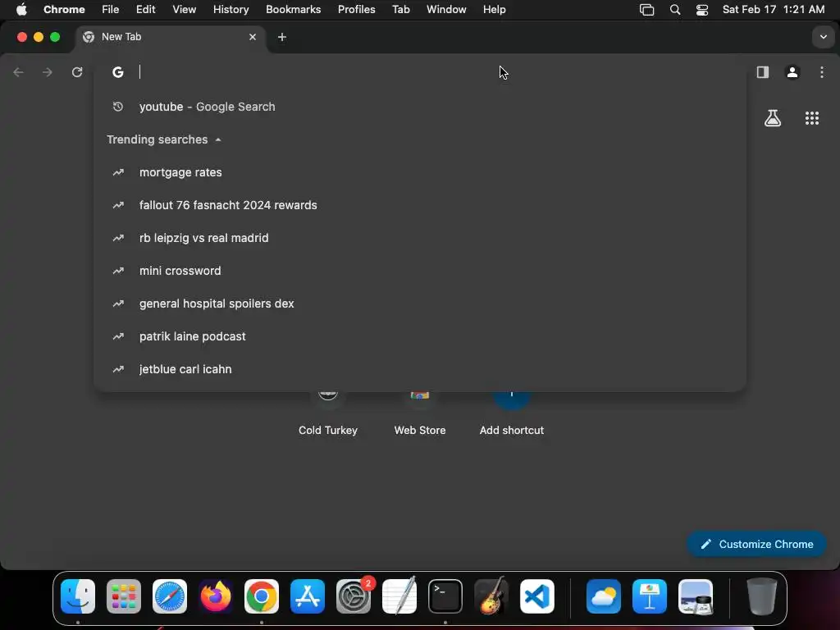The width and height of the screenshot is (840, 630).
Task: Choose fallout 76 fasnacht 2024 rewards suggestion
Action: tap(420, 205)
